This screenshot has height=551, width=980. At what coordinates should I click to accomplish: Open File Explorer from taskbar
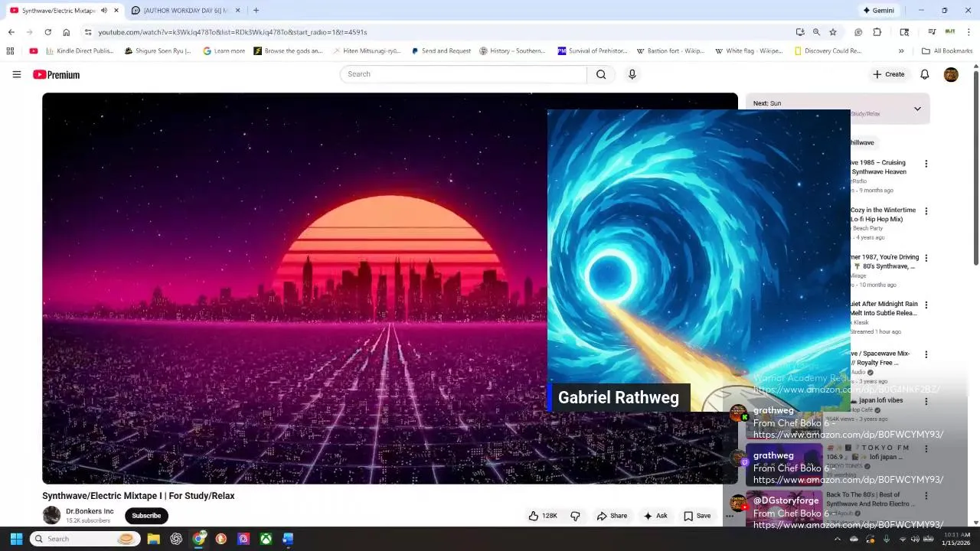click(153, 539)
